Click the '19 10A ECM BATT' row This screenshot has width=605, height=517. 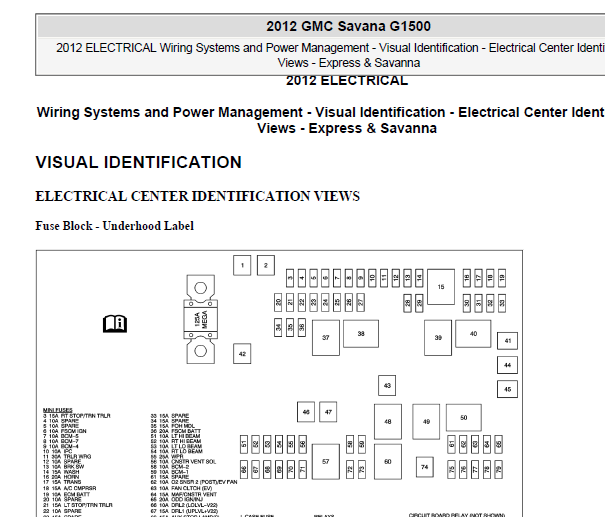(66, 494)
